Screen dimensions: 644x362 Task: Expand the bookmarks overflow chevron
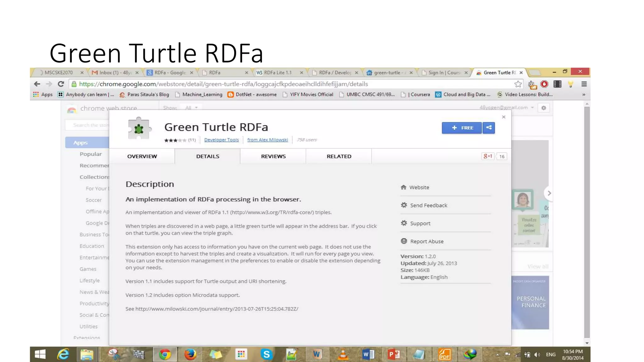584,94
